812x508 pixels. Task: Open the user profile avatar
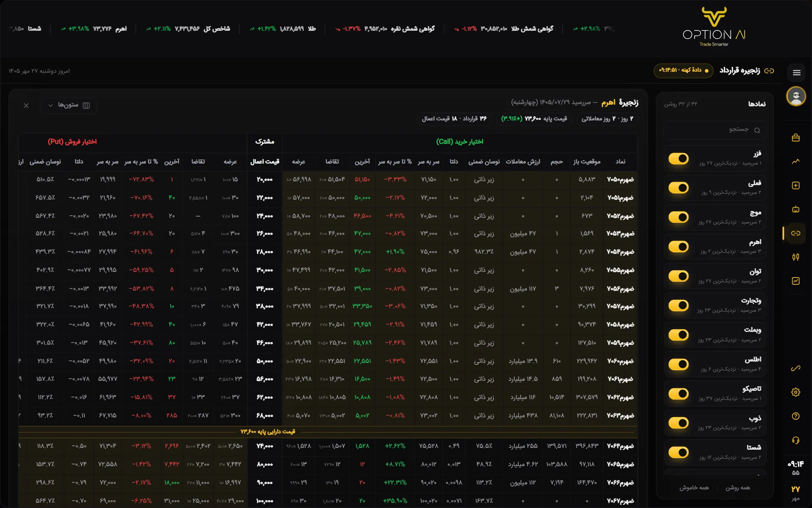pos(796,97)
